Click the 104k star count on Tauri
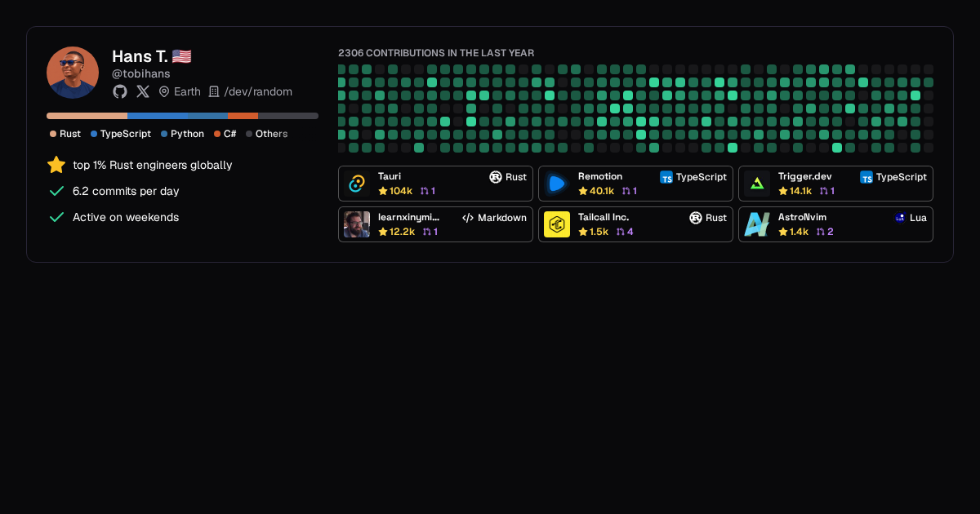 tap(401, 191)
